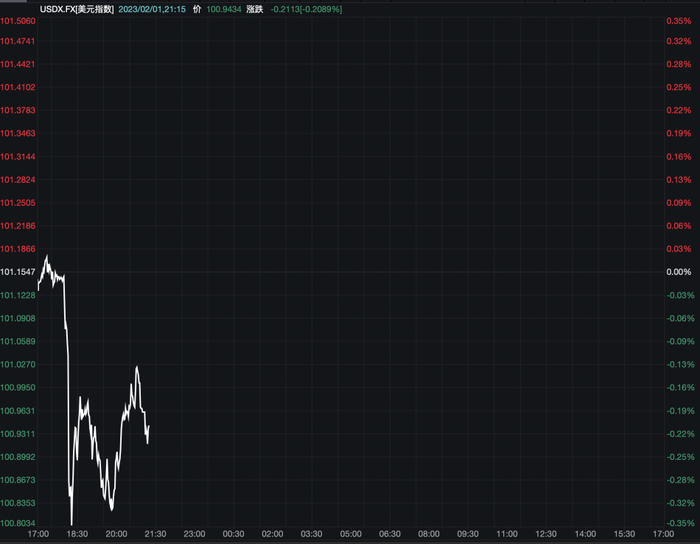Image resolution: width=700 pixels, height=544 pixels.
Task: Click the change value -0.2113[-0.2089%]
Action: (309, 8)
